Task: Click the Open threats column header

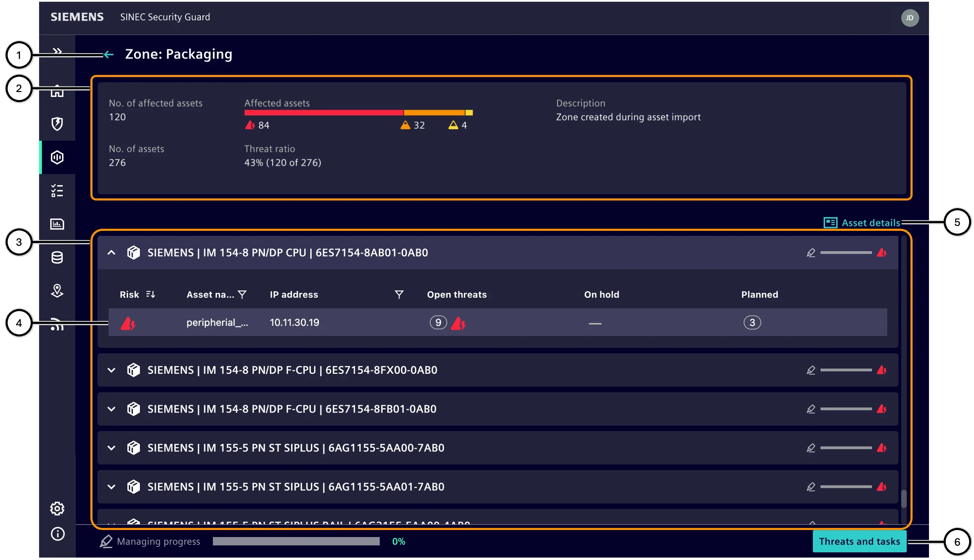Action: click(x=456, y=295)
